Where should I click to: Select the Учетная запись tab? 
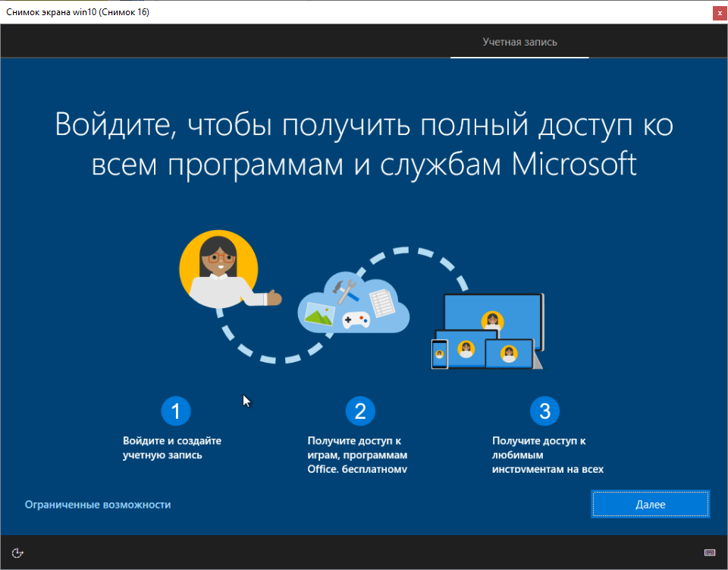[519, 42]
